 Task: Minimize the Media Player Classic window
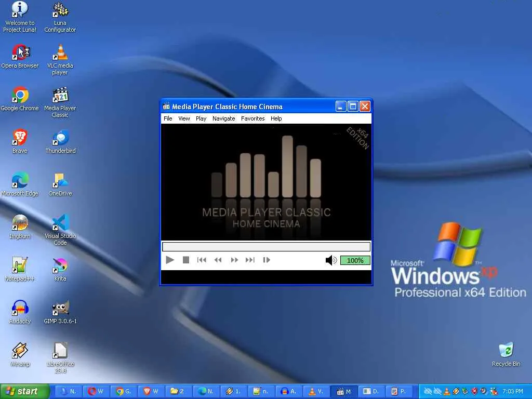pyautogui.click(x=341, y=107)
